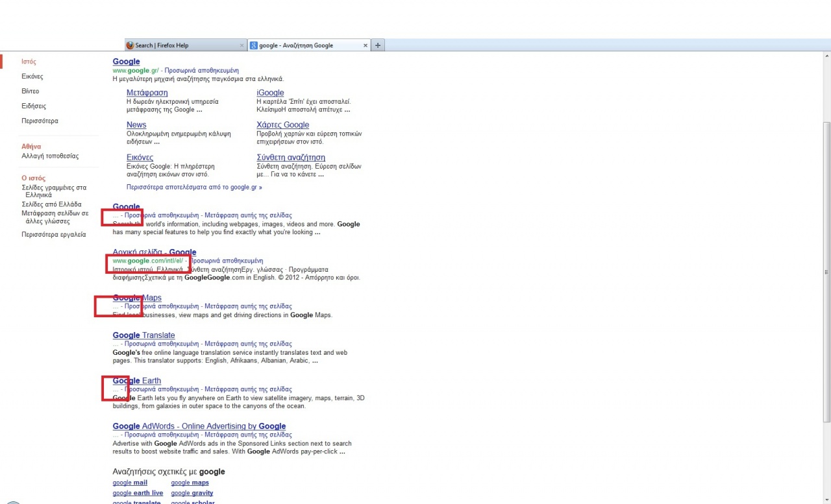The height and width of the screenshot is (504, 831).
Task: Switch to the Search | Firefox Help tab
Action: 186,45
